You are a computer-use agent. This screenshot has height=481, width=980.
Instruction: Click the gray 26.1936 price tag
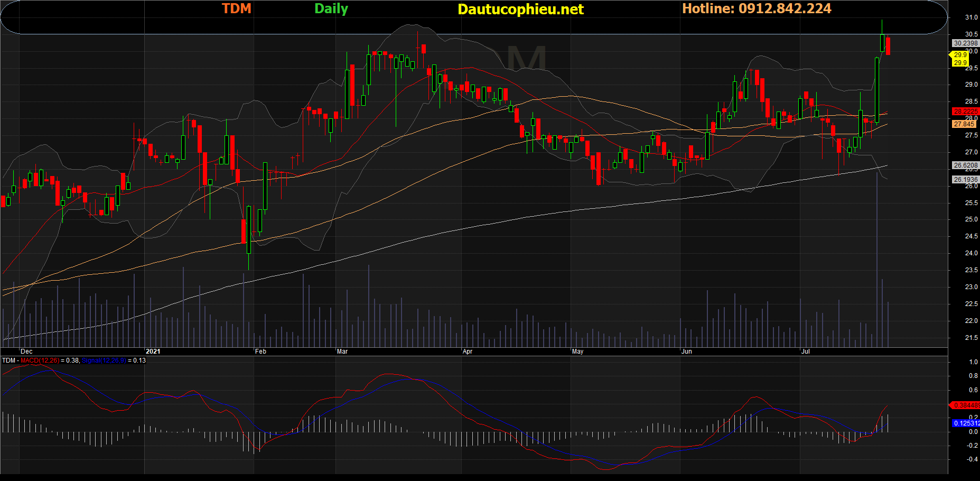(x=965, y=180)
